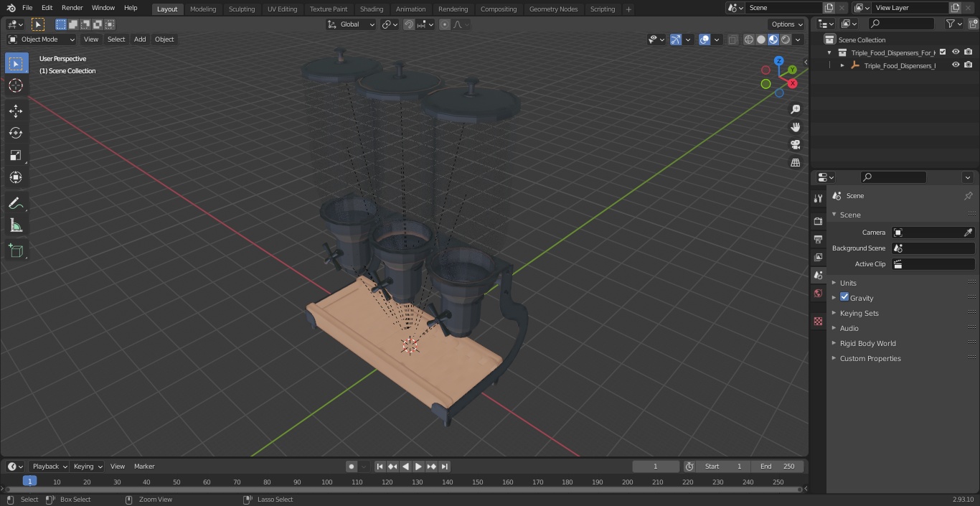Choose the Add Cube tool
The height and width of the screenshot is (506, 980).
coord(17,250)
